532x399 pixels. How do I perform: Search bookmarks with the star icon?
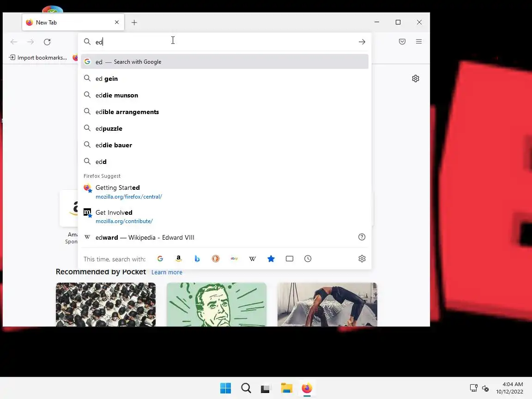pyautogui.click(x=271, y=259)
